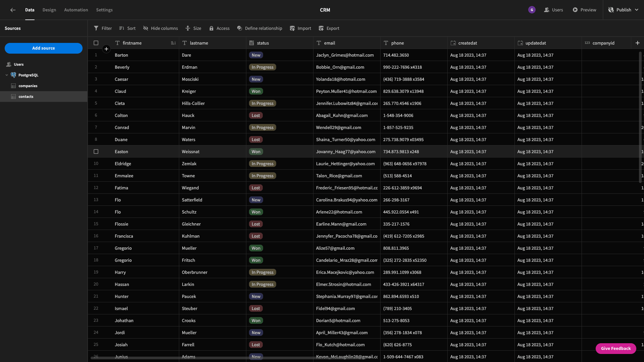
Task: Open the row Size options
Action: 193,28
